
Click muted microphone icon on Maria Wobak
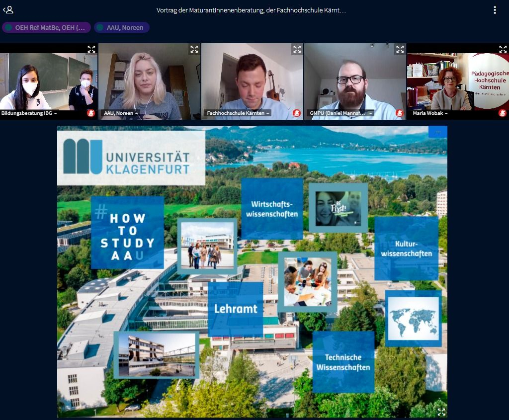[x=503, y=113]
